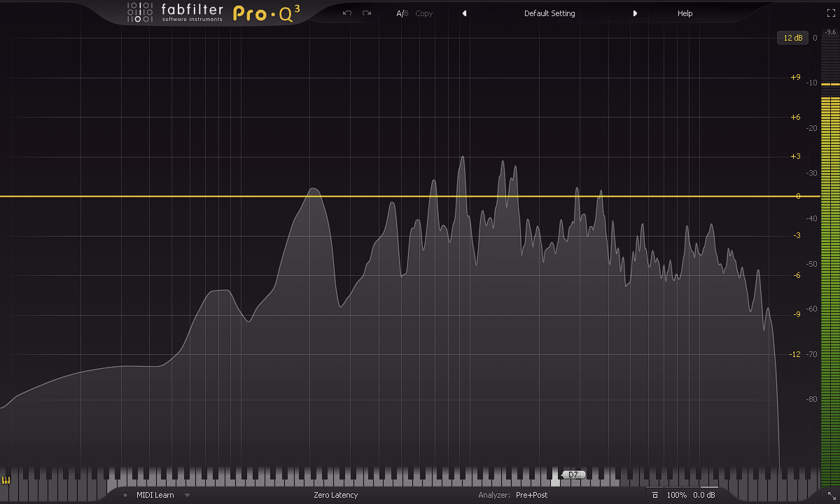Screen dimensions: 840x504
Task: Click the +9 gain scale label
Action: (x=795, y=78)
